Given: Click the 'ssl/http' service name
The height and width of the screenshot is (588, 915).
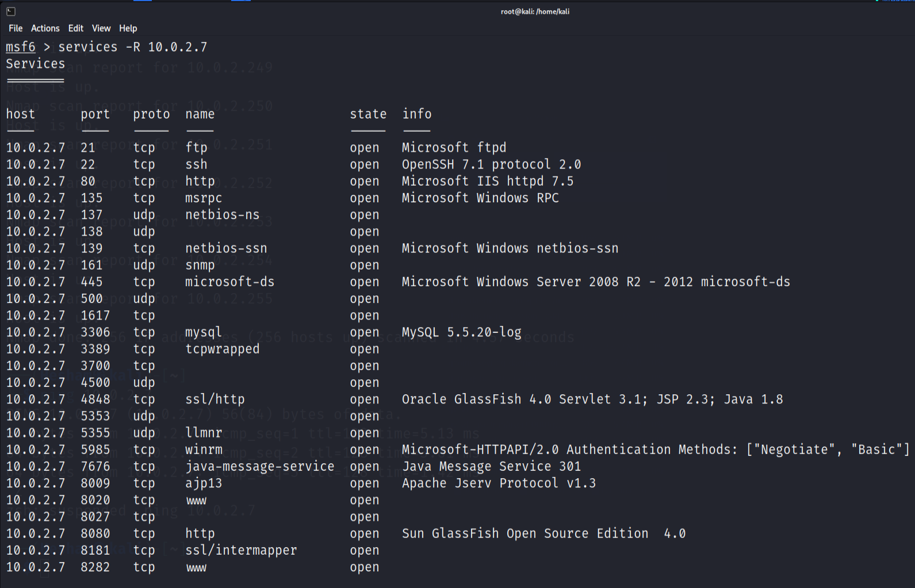Looking at the screenshot, I should tap(215, 399).
